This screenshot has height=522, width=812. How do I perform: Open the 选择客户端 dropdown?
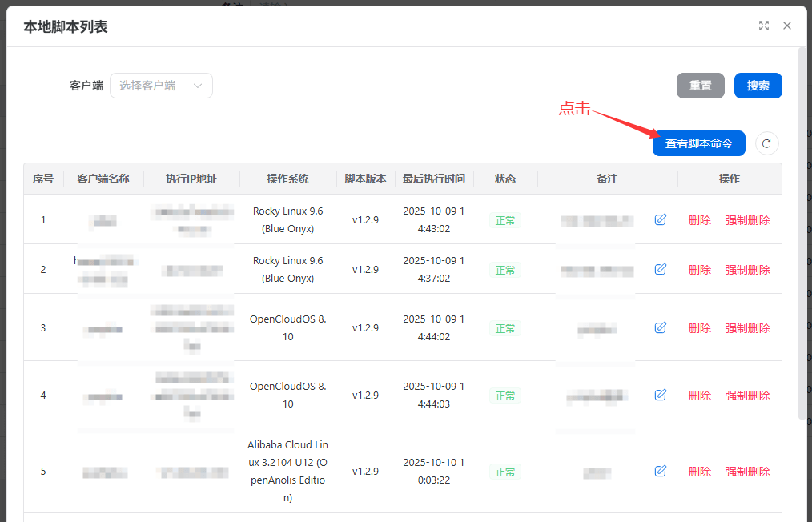152,86
